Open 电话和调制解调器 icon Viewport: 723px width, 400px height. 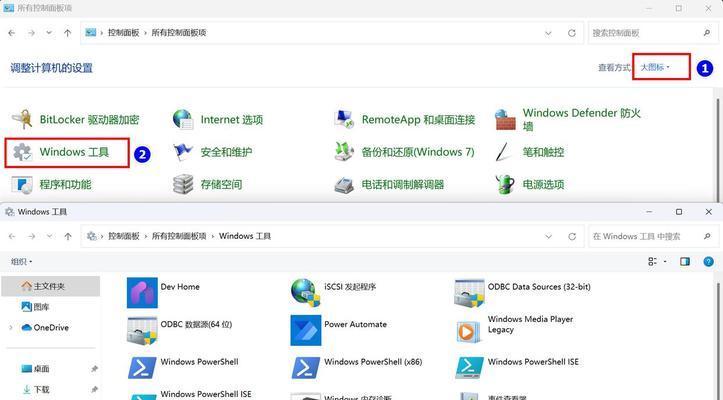coord(344,185)
